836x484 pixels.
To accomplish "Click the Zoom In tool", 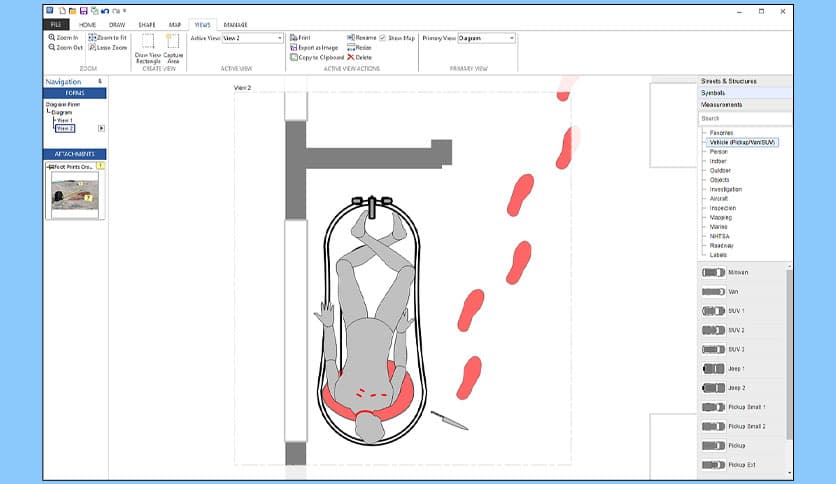I will click(x=63, y=37).
